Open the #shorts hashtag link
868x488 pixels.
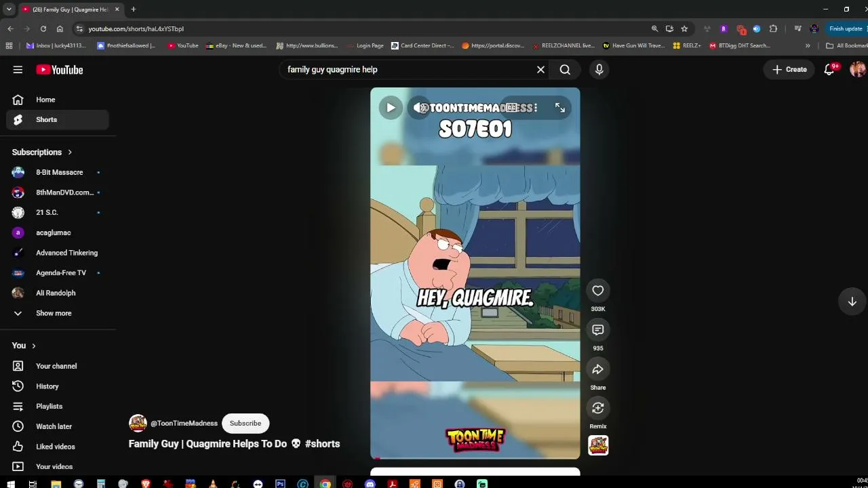click(322, 444)
